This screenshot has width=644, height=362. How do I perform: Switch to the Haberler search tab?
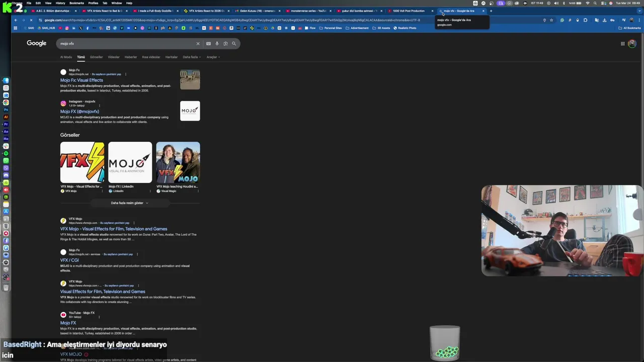(x=131, y=57)
